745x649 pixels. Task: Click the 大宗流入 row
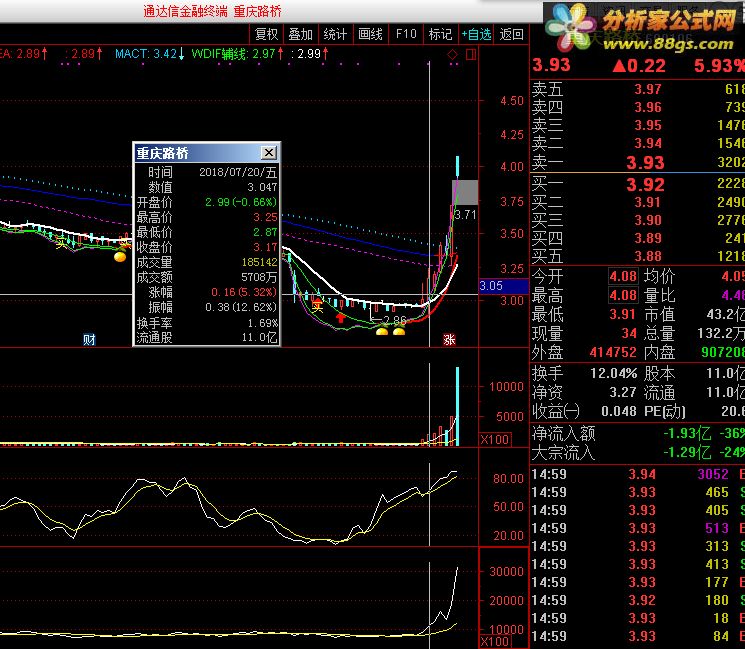[638, 452]
